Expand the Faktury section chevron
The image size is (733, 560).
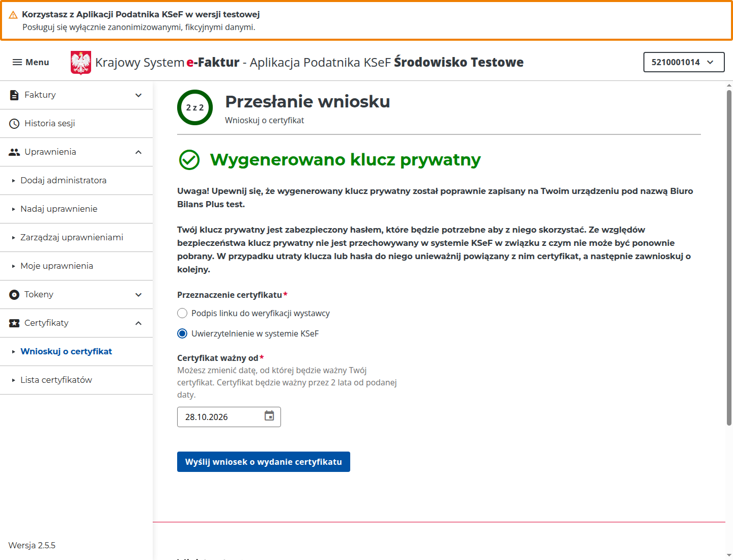[138, 95]
